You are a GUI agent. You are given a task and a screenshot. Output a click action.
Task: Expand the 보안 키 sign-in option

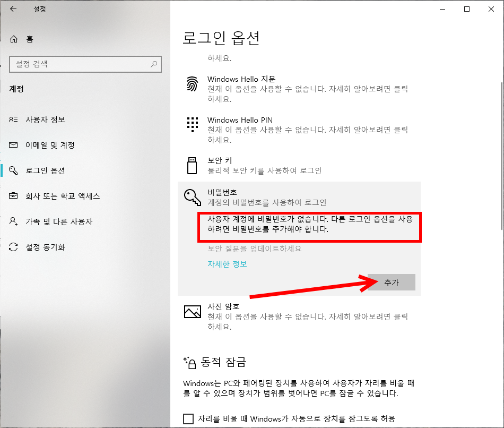(x=299, y=165)
